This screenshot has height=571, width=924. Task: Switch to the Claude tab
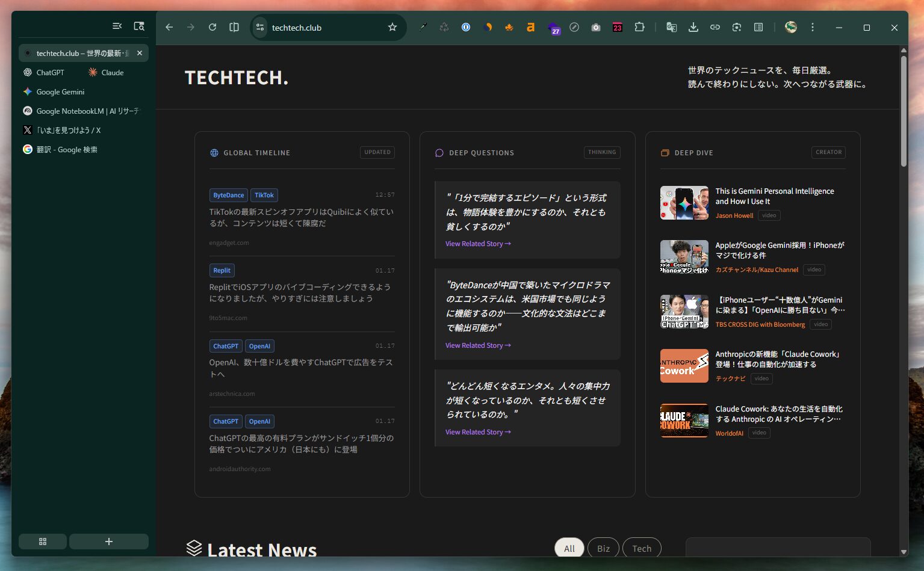coord(112,72)
